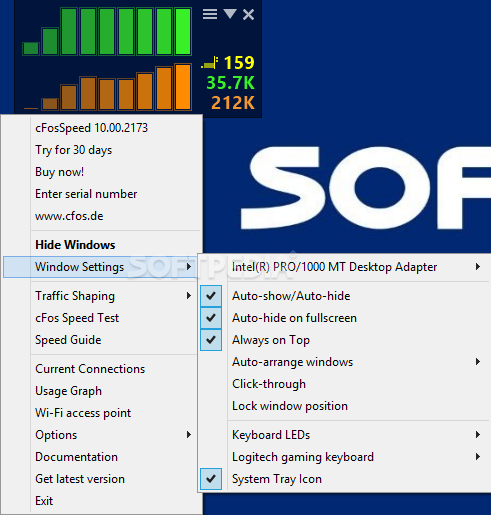Screen dimensions: 491x515
Task: Choose Hide Windows
Action: [x=75, y=245]
